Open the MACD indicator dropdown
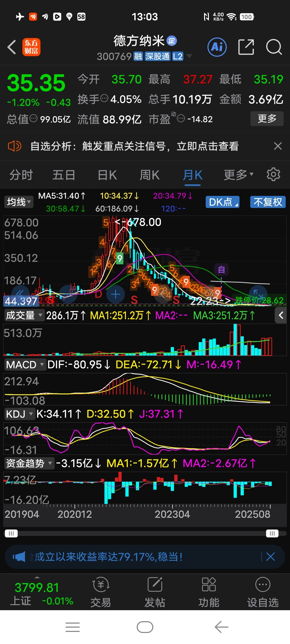This screenshot has width=290, height=644. 25,365
